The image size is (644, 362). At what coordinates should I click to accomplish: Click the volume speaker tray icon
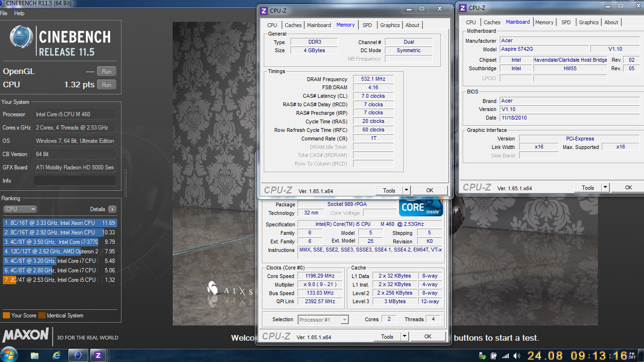(x=517, y=355)
